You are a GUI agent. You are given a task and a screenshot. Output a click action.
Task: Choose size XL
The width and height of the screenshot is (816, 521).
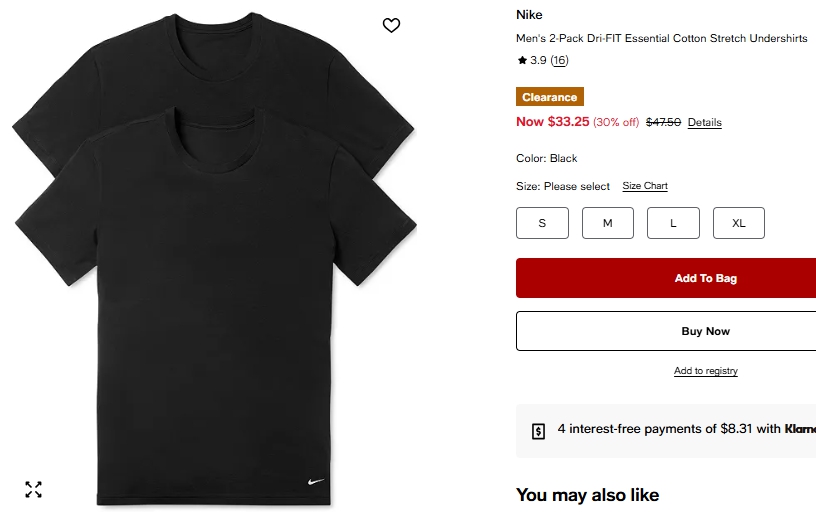(x=738, y=223)
